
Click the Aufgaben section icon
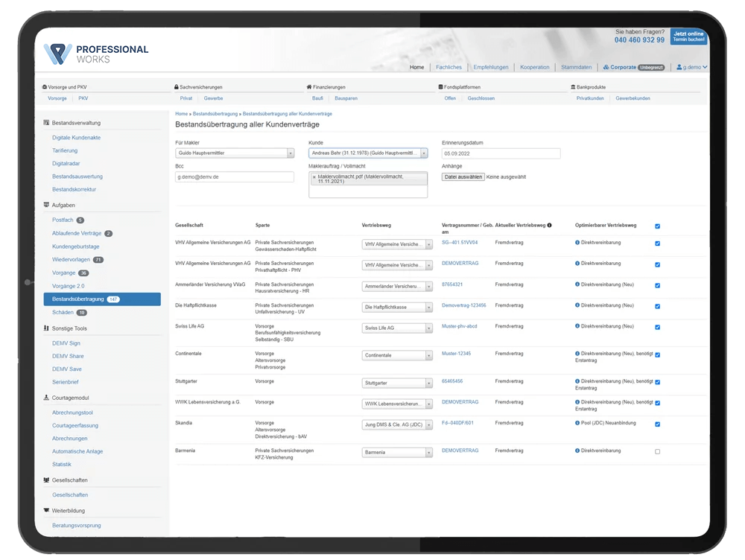[x=46, y=205]
